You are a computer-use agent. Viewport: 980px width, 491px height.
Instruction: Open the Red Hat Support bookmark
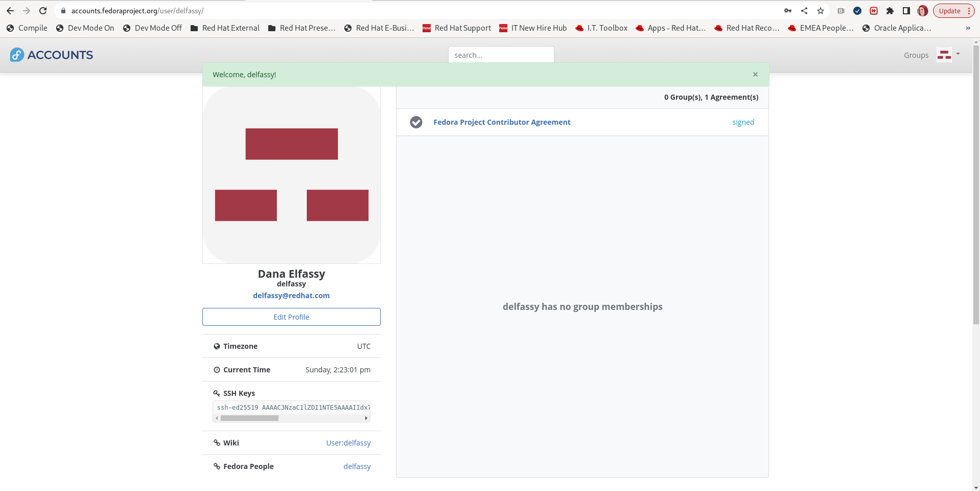pos(457,28)
